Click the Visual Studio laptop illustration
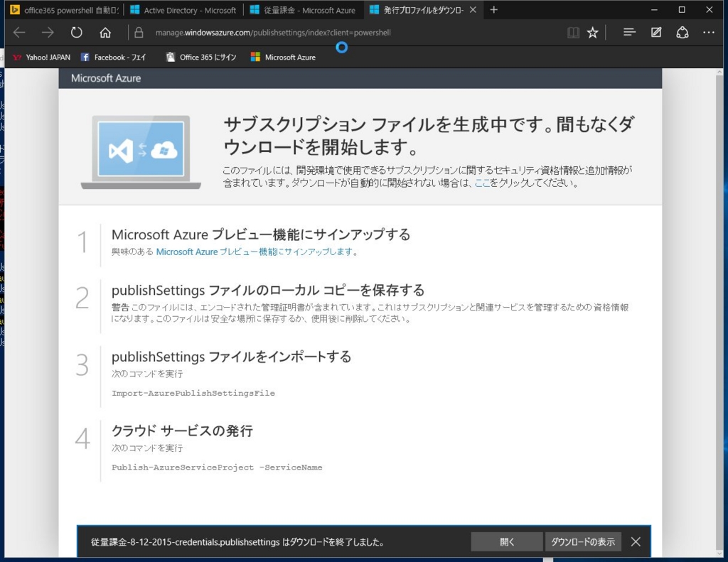 click(x=141, y=152)
